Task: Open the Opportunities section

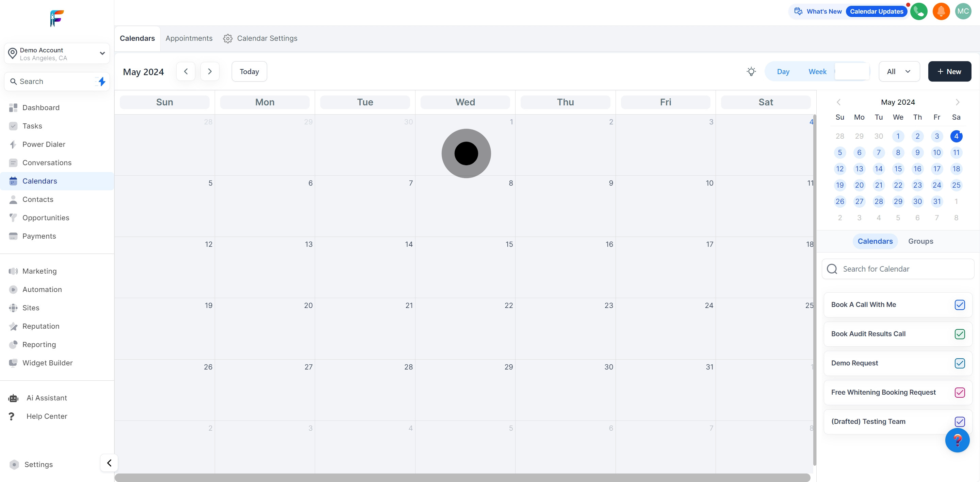Action: pyautogui.click(x=45, y=218)
